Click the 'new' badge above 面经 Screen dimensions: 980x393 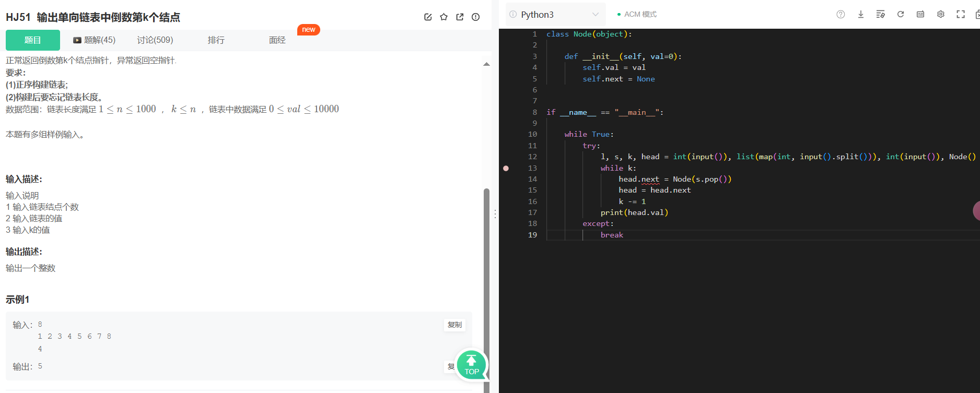(309, 30)
